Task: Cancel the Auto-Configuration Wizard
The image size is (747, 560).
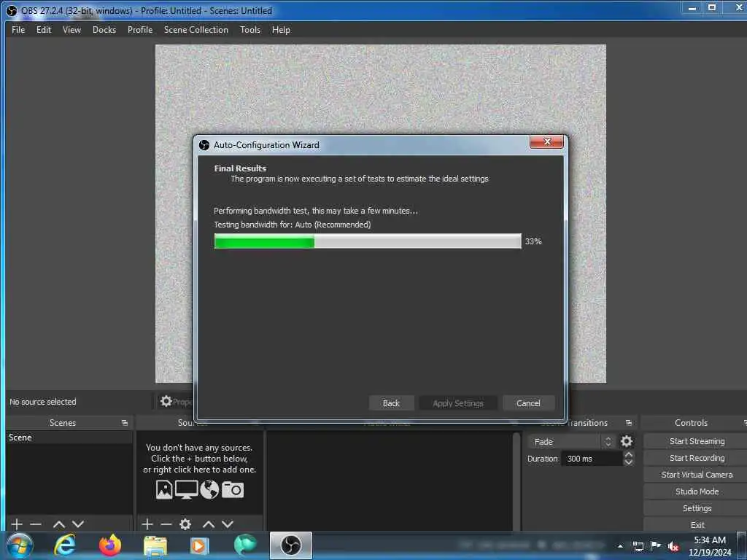Action: pos(528,402)
